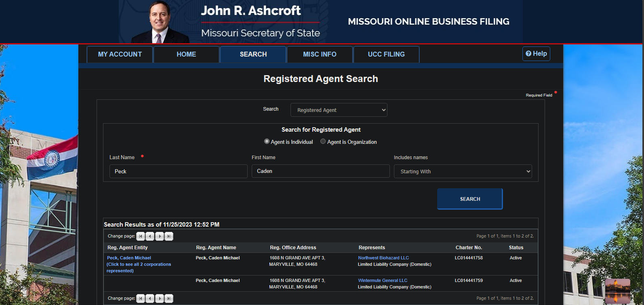Click the blue SEARCH button
644x305 pixels.
[x=470, y=199]
